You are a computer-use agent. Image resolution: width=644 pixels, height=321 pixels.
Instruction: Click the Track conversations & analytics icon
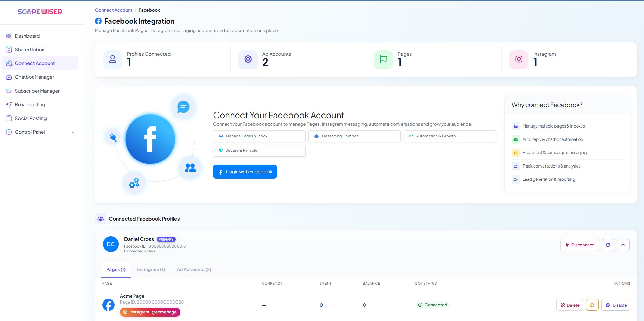[x=516, y=166]
